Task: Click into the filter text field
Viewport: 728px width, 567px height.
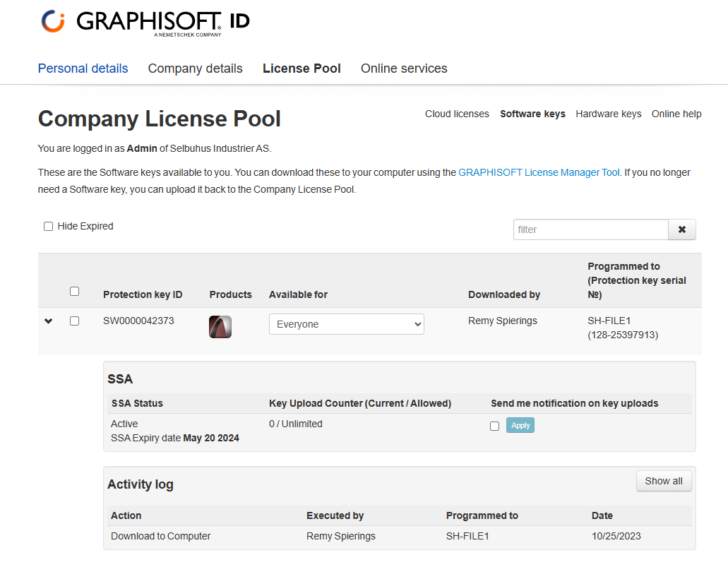Action: point(590,229)
